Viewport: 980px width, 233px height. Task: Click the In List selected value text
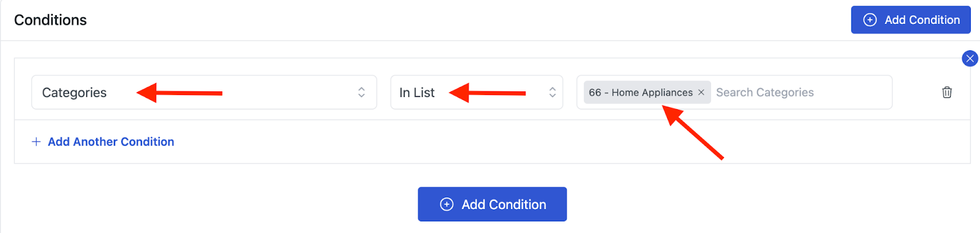pos(417,93)
